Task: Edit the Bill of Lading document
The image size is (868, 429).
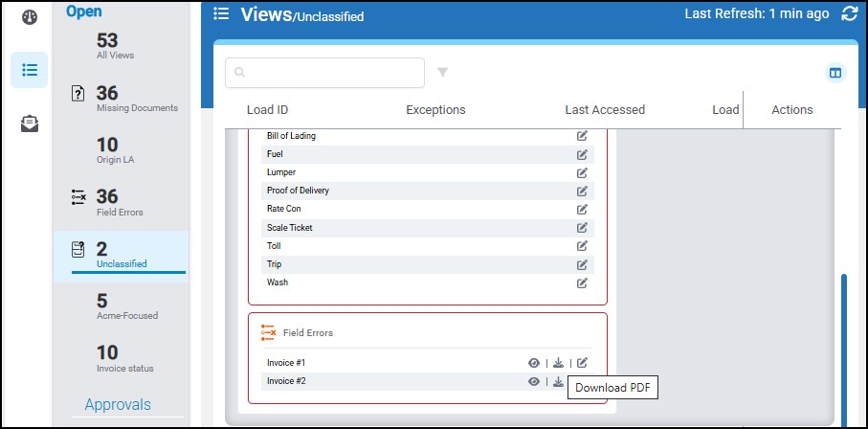Action: [582, 135]
